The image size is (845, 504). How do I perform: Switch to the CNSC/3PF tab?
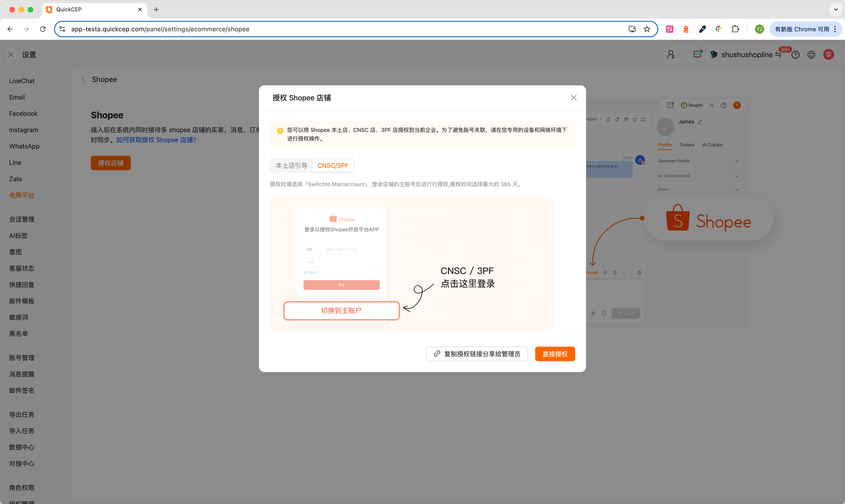tap(333, 166)
